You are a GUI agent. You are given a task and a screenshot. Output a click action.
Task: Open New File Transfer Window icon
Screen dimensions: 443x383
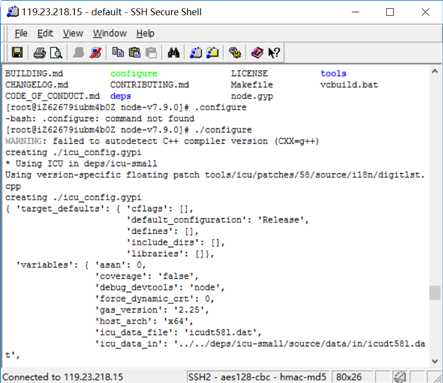click(x=212, y=52)
